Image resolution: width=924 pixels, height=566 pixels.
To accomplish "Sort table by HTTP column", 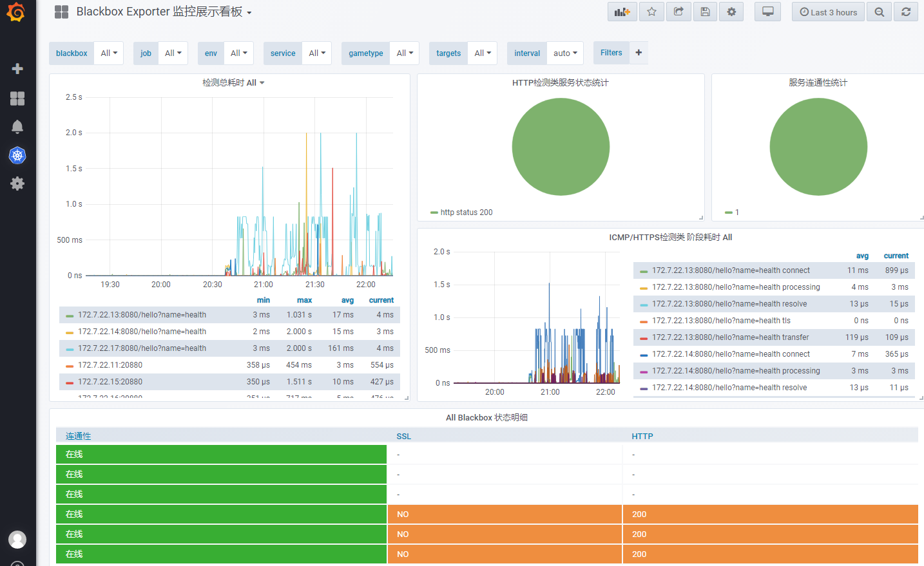I will click(642, 436).
